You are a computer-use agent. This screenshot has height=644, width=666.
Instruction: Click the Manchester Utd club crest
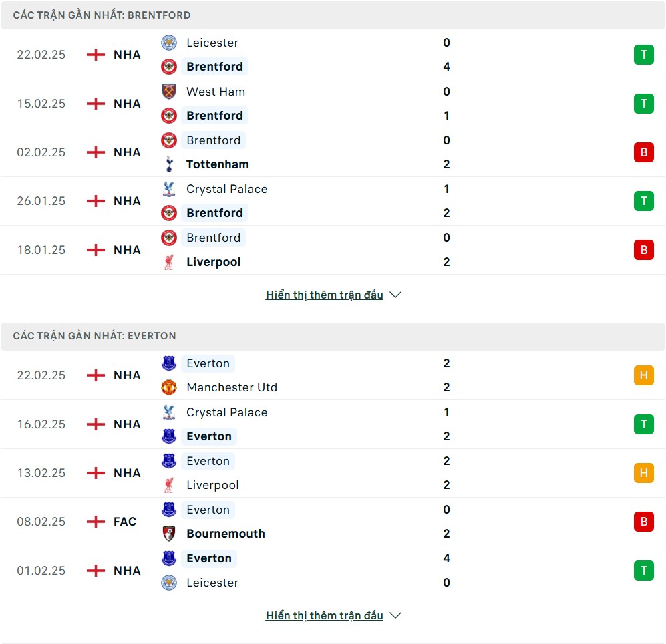click(169, 387)
